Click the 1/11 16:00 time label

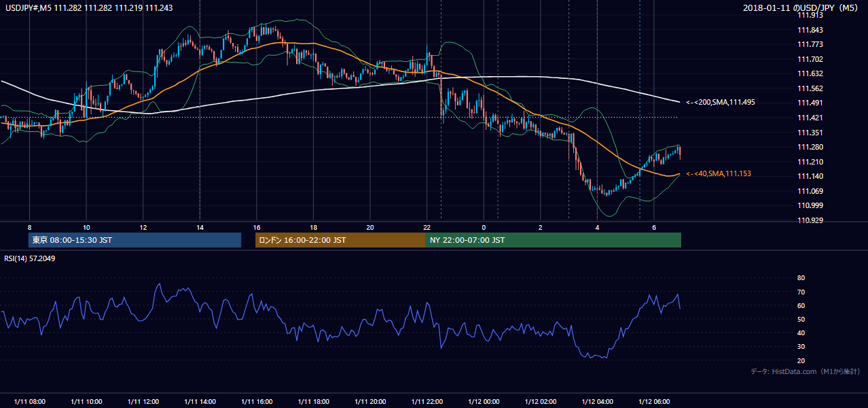tap(256, 402)
